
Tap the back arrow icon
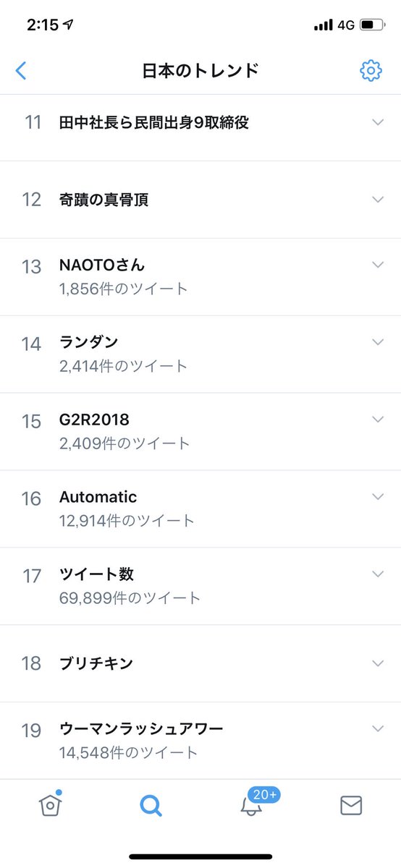pyautogui.click(x=21, y=70)
